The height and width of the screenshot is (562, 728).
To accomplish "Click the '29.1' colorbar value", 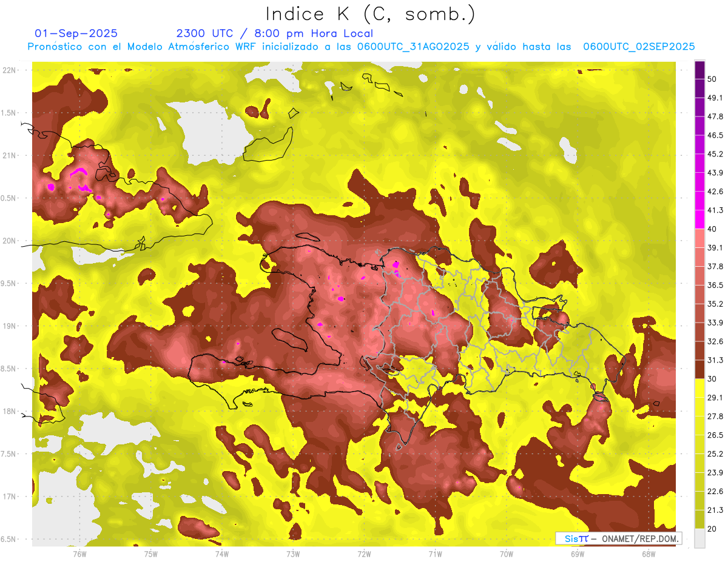I will click(x=715, y=398).
